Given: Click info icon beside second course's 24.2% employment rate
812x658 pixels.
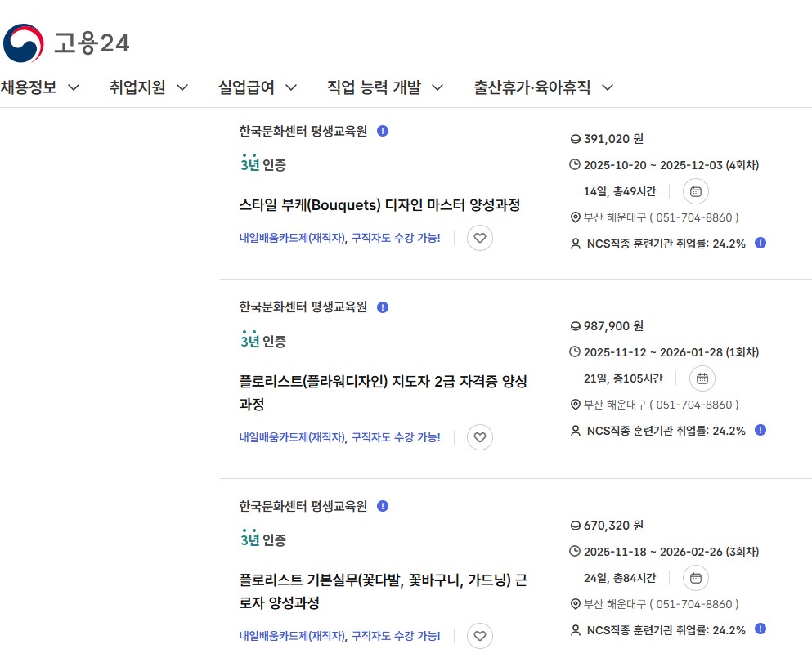Looking at the screenshot, I should click(760, 430).
